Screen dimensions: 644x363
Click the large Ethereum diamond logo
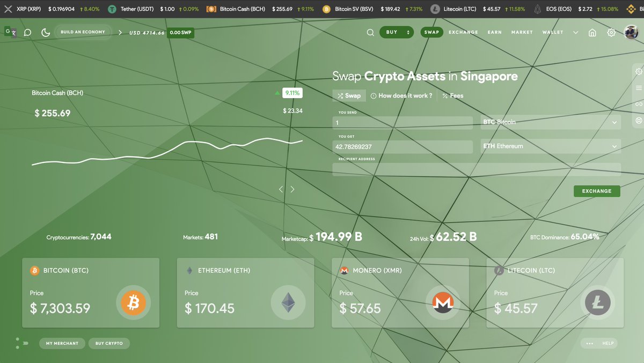(x=288, y=303)
